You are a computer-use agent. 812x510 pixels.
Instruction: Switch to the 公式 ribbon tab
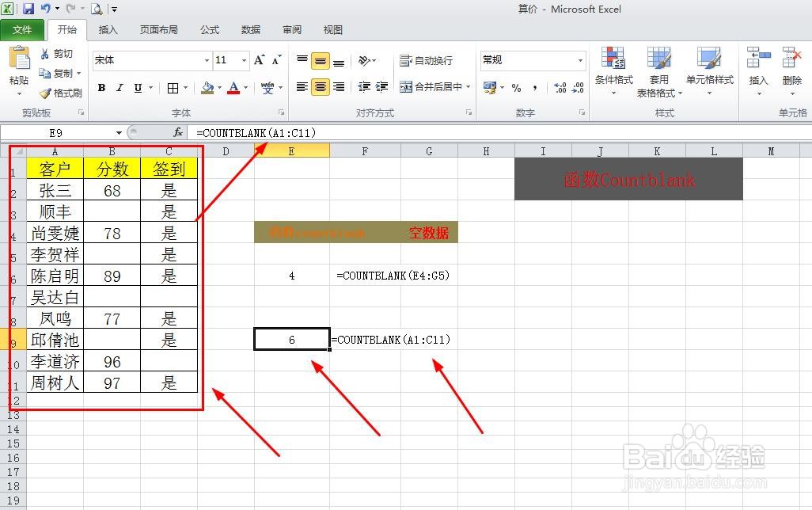click(209, 29)
